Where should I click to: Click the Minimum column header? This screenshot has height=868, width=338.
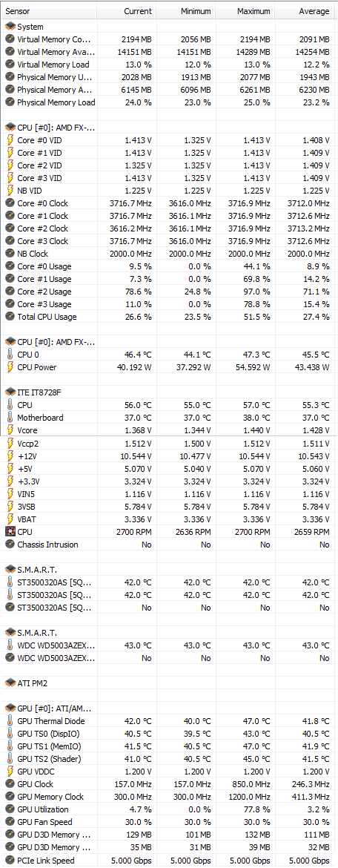coord(186,11)
